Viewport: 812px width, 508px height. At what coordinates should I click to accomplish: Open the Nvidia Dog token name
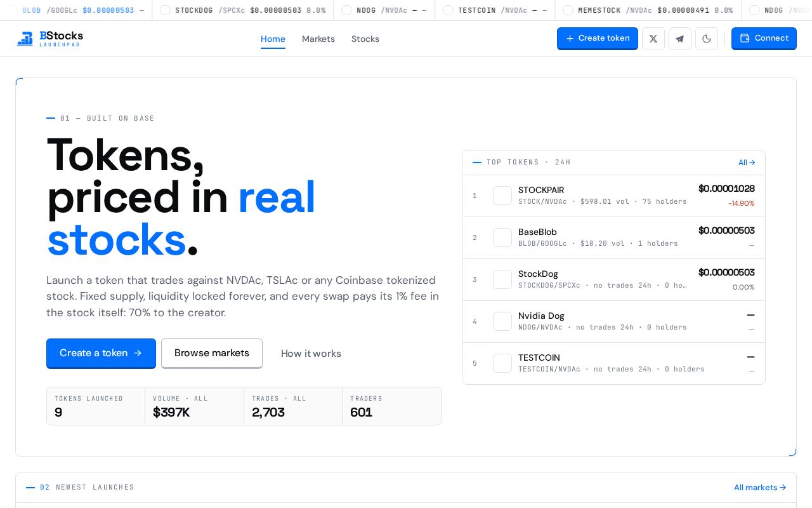(541, 316)
